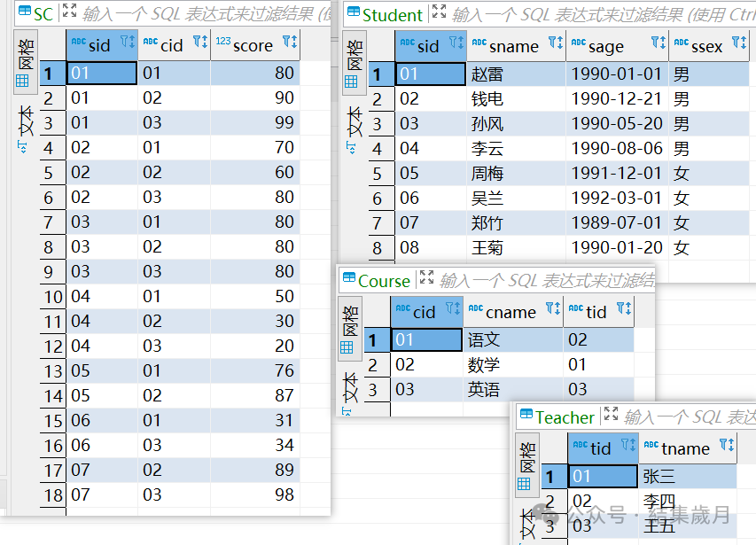Click the expand filter icon in Course panel
The height and width of the screenshot is (545, 756).
[x=426, y=277]
